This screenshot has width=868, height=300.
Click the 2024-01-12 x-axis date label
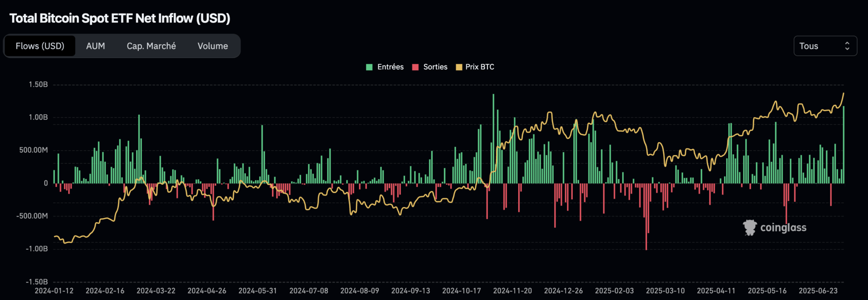(x=54, y=291)
